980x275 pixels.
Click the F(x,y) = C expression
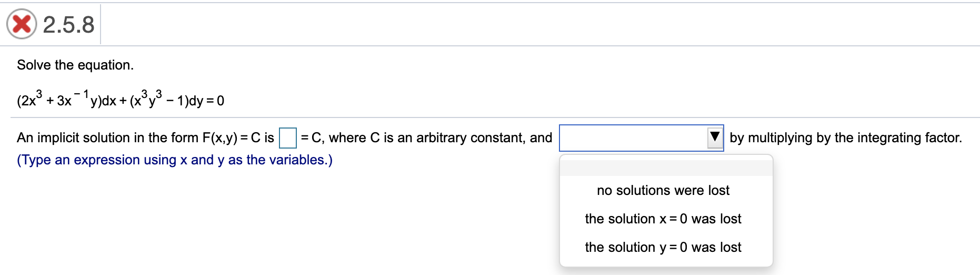(231, 137)
